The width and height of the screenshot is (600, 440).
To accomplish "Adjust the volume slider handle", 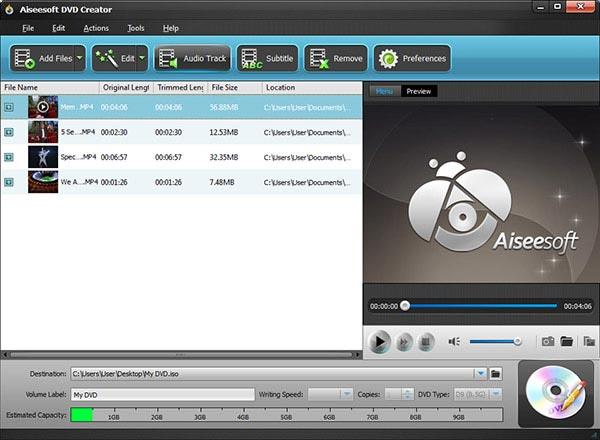I will 517,341.
